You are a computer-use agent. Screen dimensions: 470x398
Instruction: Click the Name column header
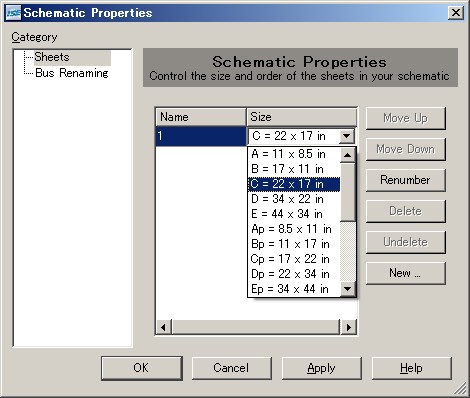click(x=201, y=117)
